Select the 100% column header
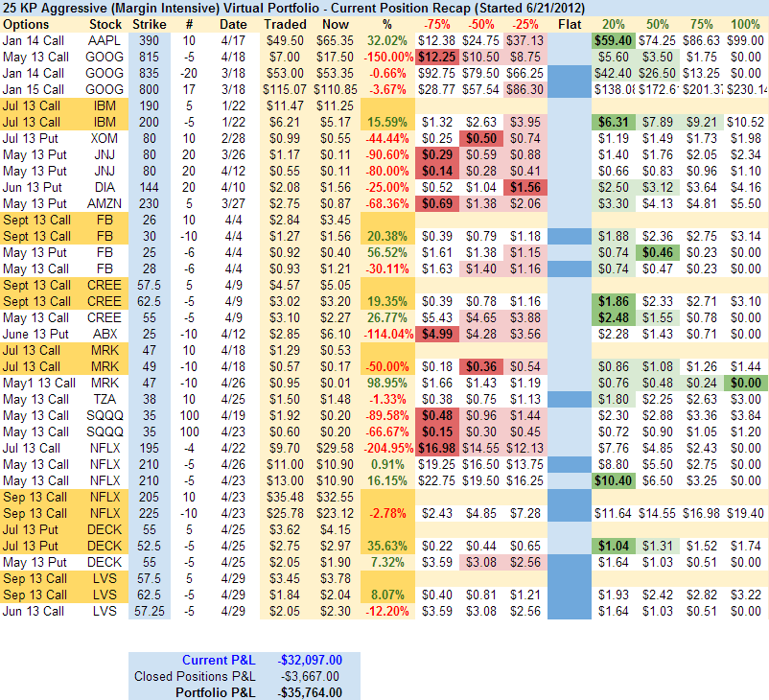 click(x=745, y=23)
